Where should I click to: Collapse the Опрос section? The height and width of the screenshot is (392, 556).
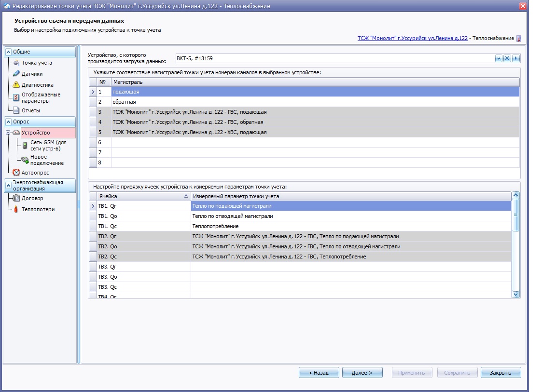pos(9,122)
